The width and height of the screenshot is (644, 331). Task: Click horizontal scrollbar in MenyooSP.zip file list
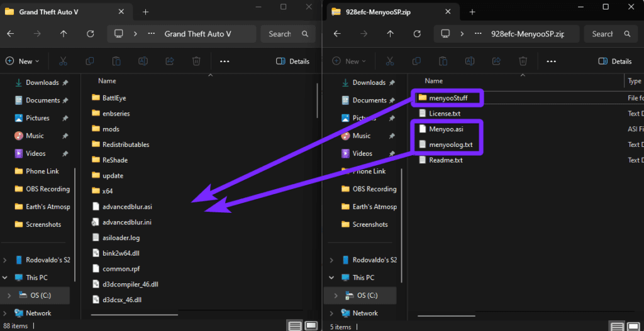[446, 315]
